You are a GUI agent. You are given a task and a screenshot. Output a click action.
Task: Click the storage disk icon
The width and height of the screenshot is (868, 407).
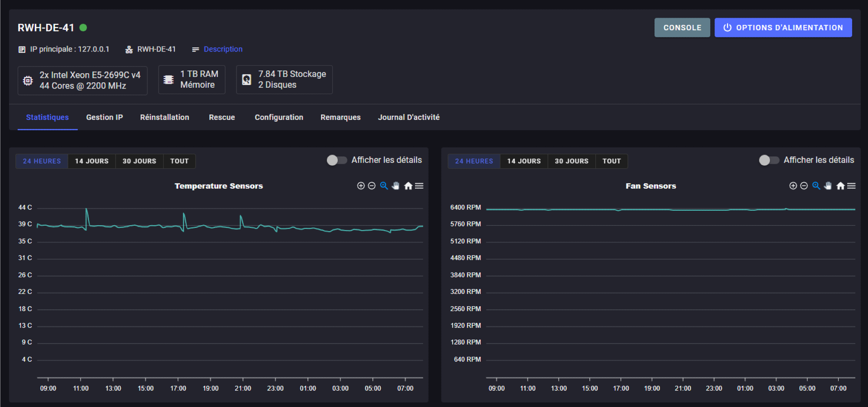[x=246, y=80]
